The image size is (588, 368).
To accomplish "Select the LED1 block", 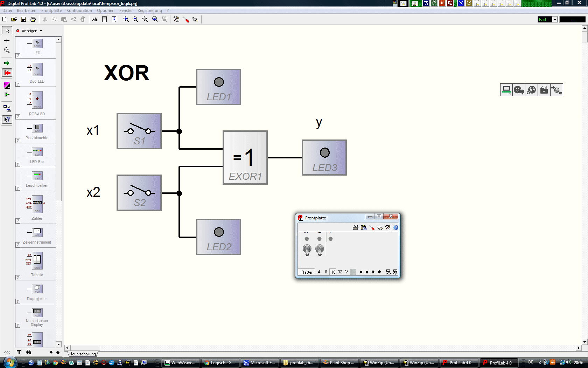I will click(219, 87).
